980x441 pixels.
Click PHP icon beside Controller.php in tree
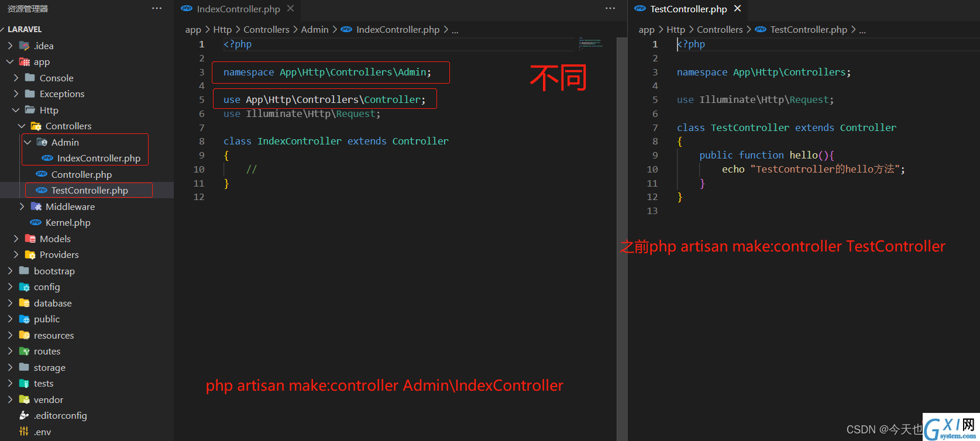(x=42, y=174)
